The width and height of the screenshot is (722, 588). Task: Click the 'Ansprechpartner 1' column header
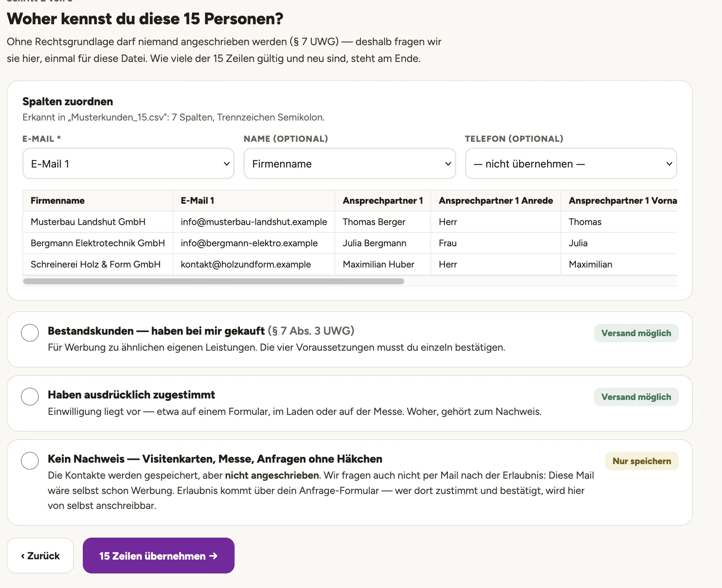[x=383, y=201]
